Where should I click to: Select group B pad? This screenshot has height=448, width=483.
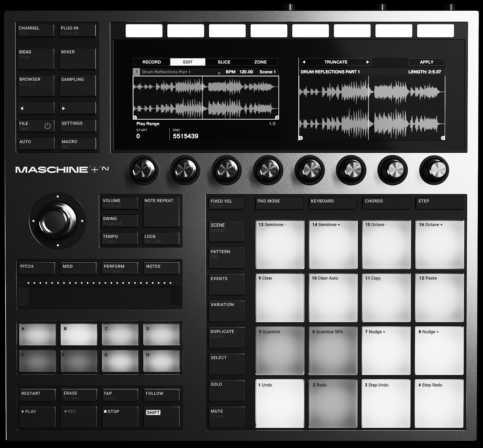(x=79, y=334)
